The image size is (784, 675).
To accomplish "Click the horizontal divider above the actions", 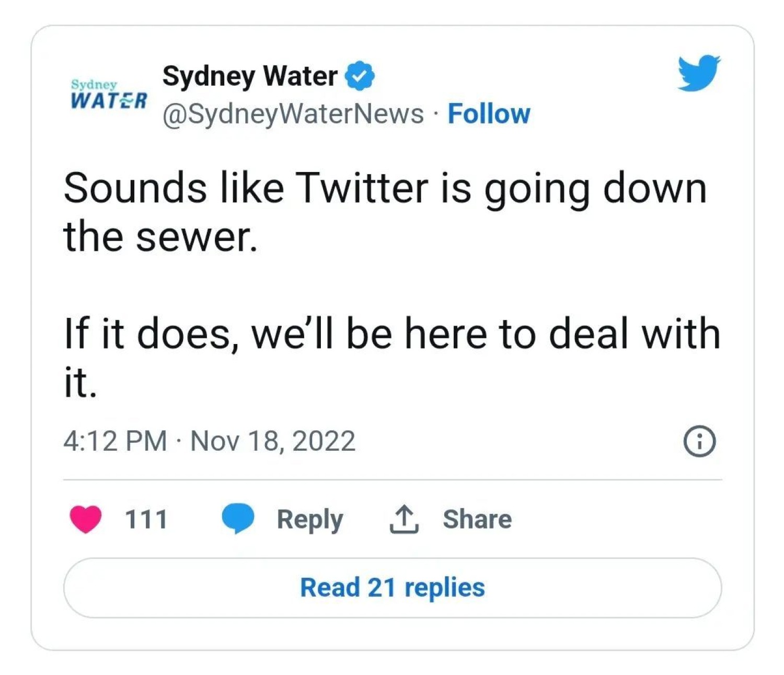I will (392, 479).
